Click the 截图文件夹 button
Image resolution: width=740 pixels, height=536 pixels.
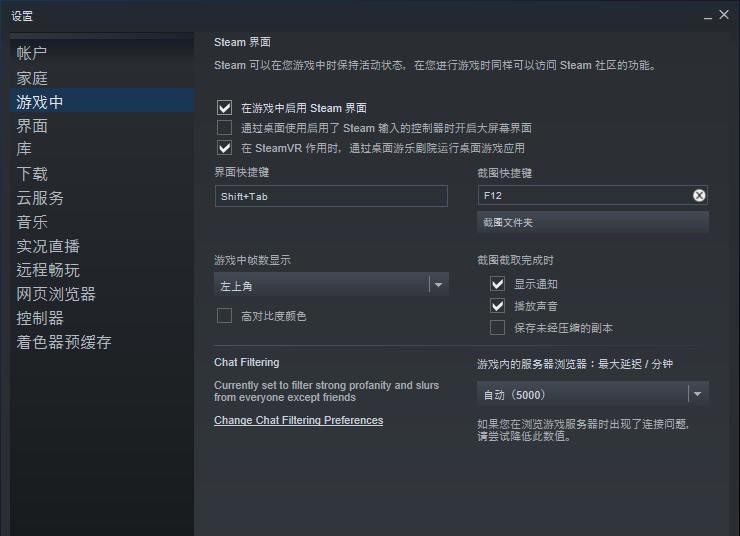(593, 222)
